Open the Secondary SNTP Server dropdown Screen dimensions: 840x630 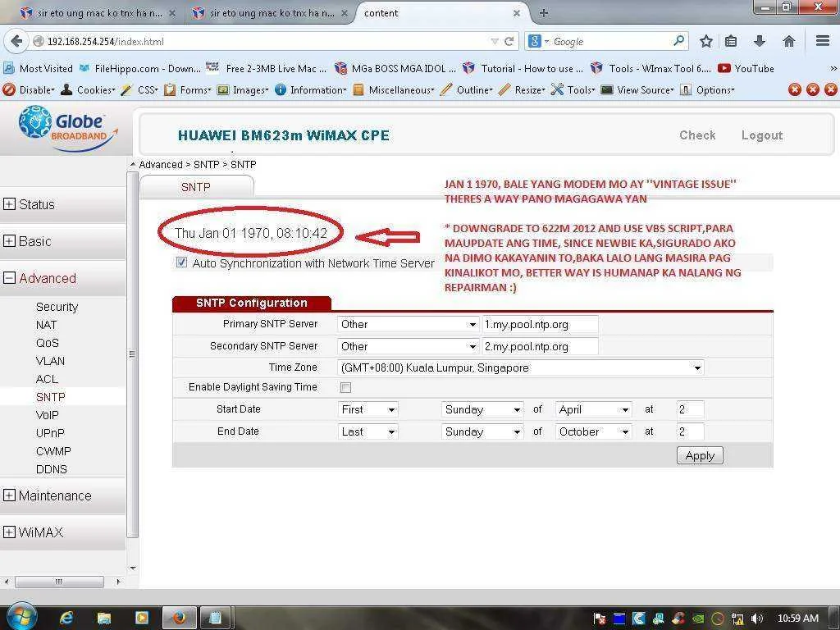409,347
